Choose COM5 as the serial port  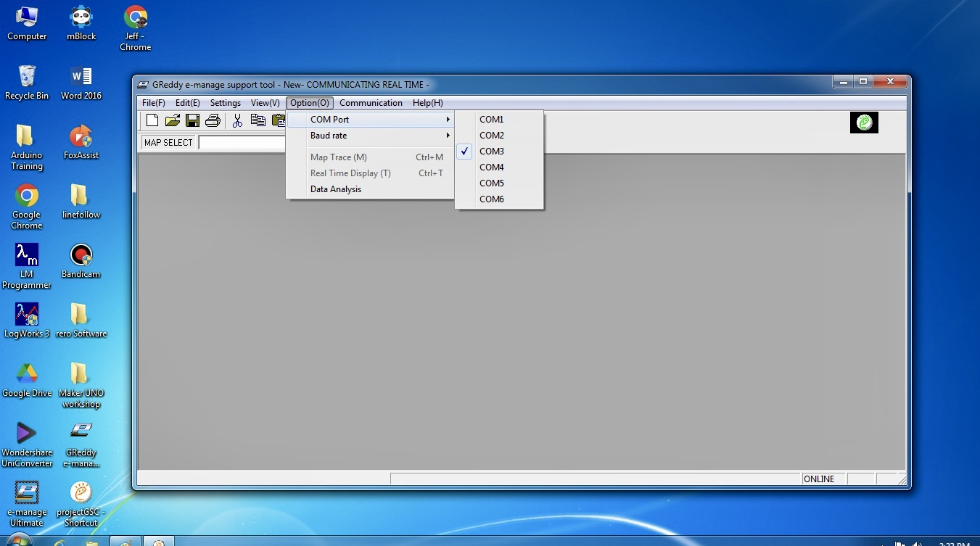click(499, 183)
